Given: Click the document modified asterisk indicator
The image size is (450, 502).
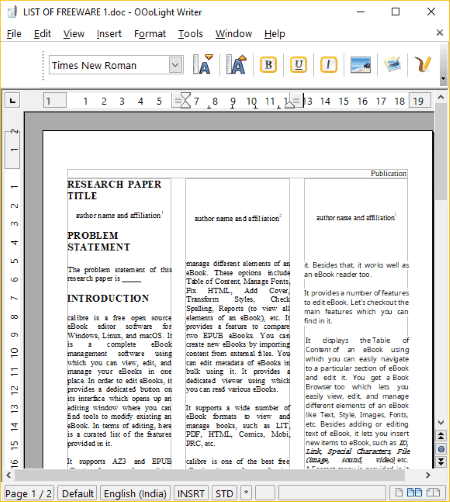Looking at the screenshot, I should [246, 493].
